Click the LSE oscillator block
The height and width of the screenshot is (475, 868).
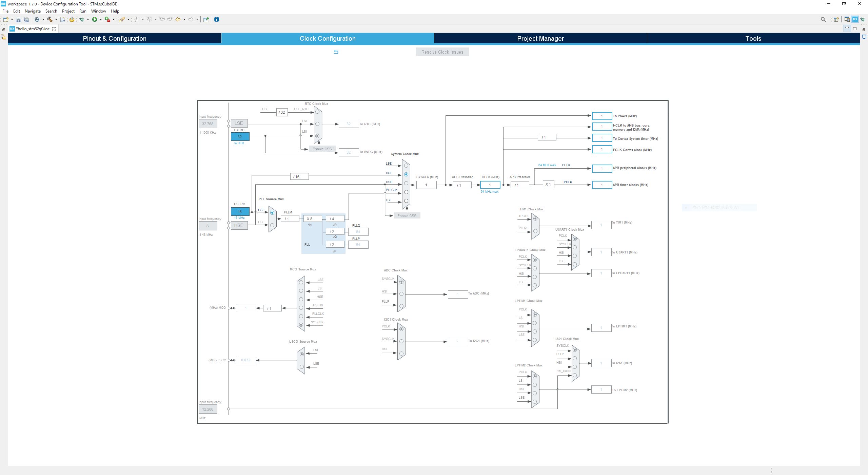pos(239,123)
